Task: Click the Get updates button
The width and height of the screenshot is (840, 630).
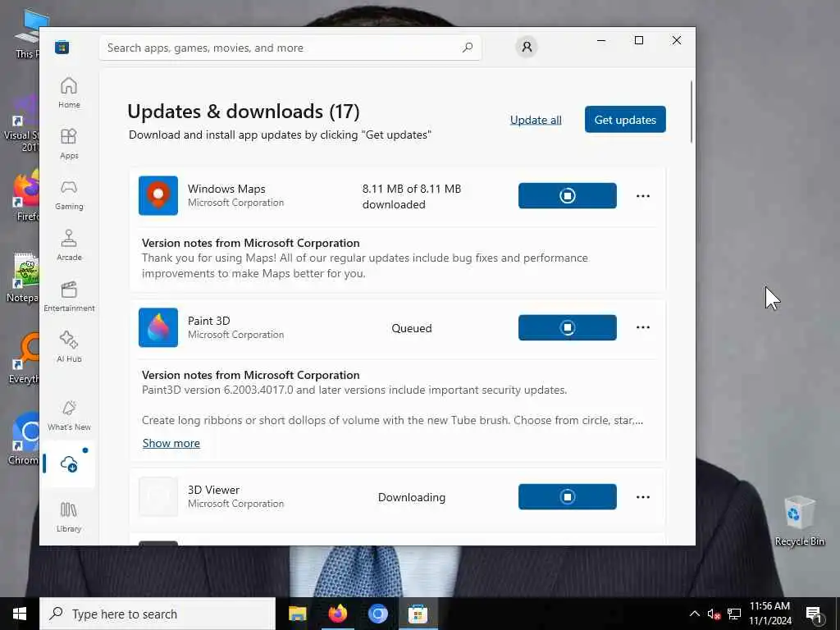Action: 625,120
